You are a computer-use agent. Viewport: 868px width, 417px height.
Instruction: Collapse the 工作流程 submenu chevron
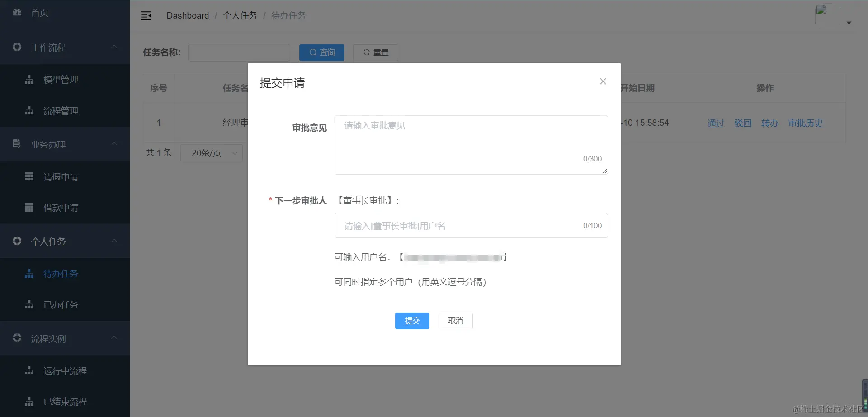pyautogui.click(x=114, y=47)
